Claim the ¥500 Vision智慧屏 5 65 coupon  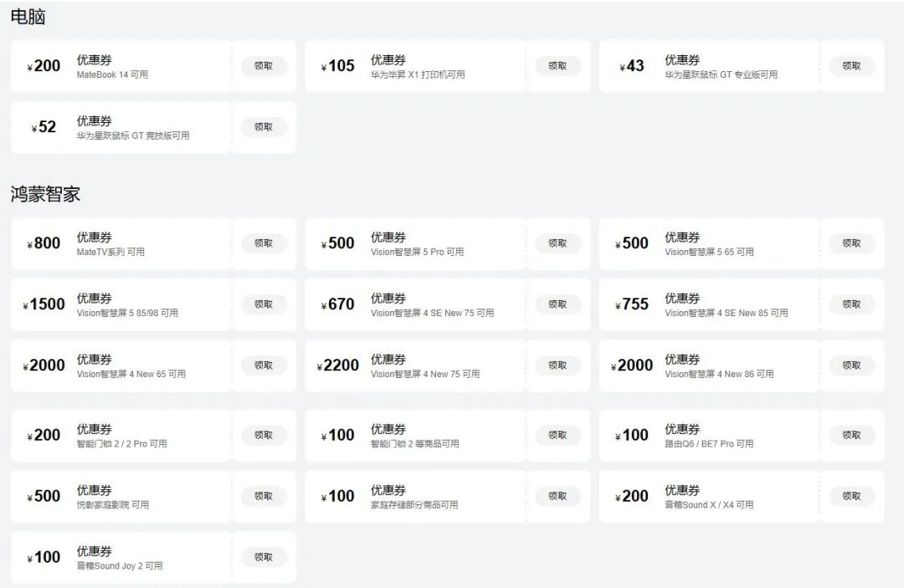click(851, 243)
